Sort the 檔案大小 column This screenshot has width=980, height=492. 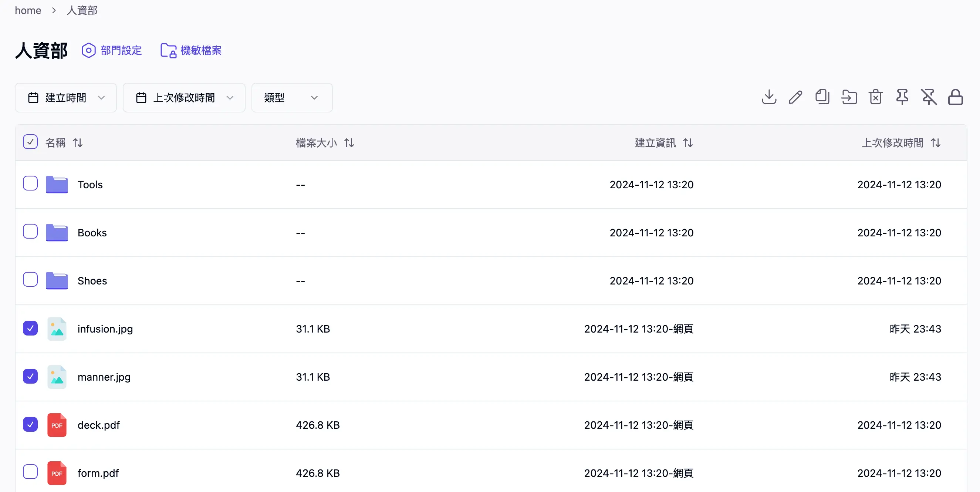coord(349,143)
